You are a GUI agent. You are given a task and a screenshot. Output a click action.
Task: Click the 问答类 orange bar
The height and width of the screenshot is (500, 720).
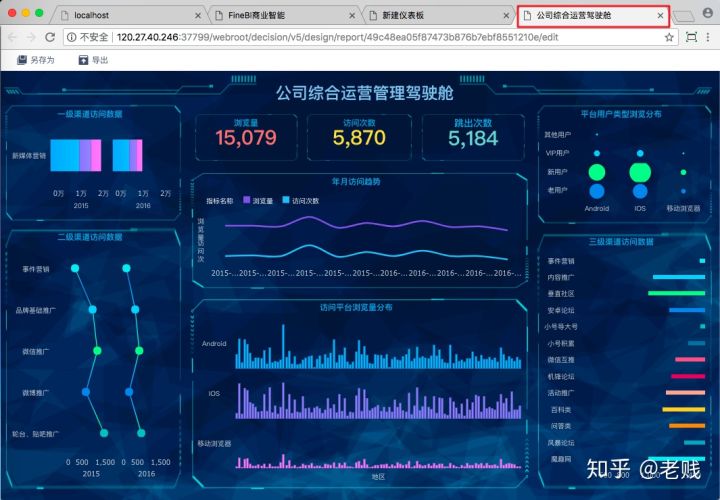[687, 426]
